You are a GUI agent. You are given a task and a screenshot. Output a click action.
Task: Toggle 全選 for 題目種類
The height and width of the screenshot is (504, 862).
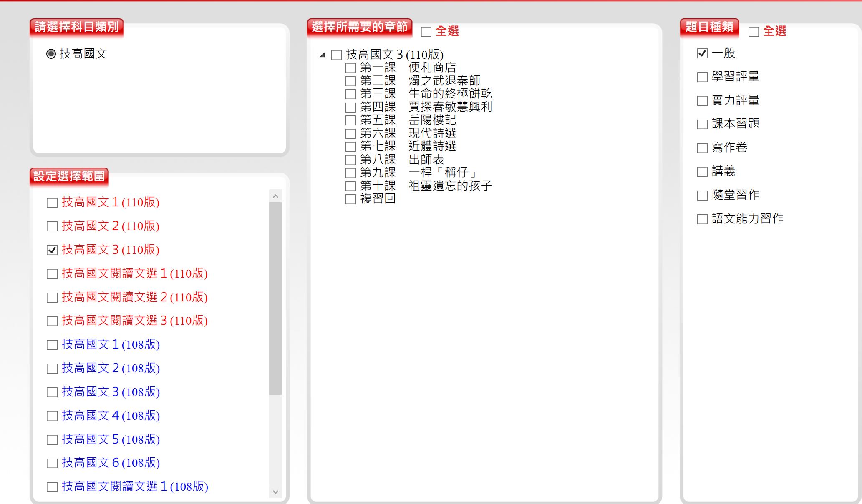pos(754,32)
